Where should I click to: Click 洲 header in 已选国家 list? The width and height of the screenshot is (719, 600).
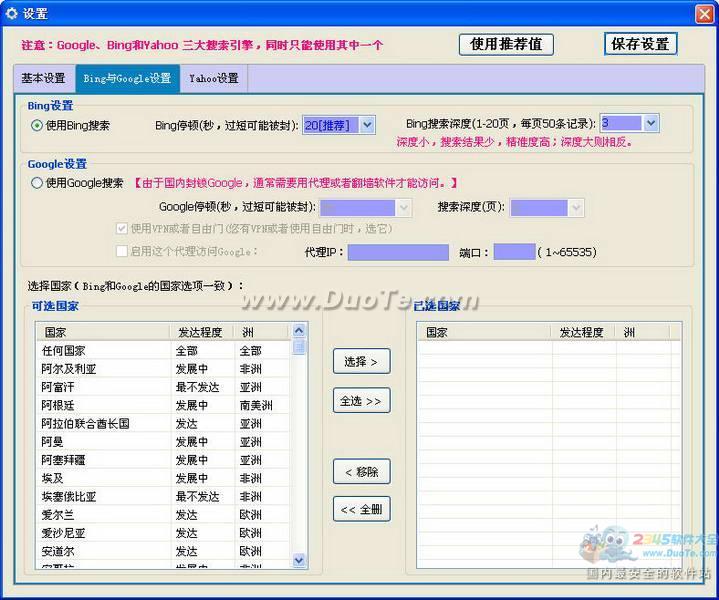[642, 332]
